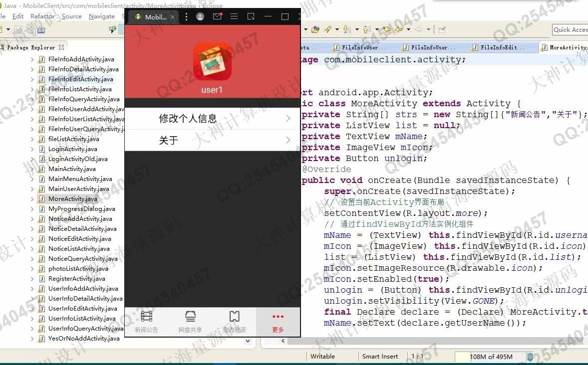Click the Forward navigation arrow icon
This screenshot has height=365, width=588.
418,29
